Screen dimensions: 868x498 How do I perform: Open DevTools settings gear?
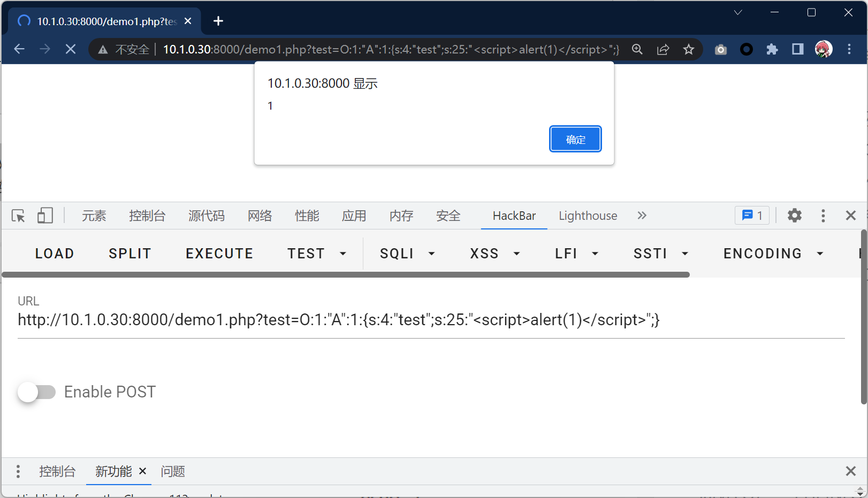pos(794,216)
